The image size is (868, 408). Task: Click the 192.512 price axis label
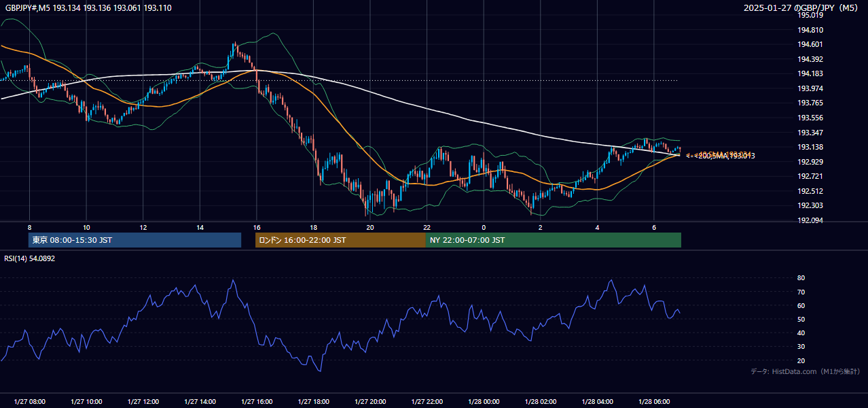[x=809, y=191]
